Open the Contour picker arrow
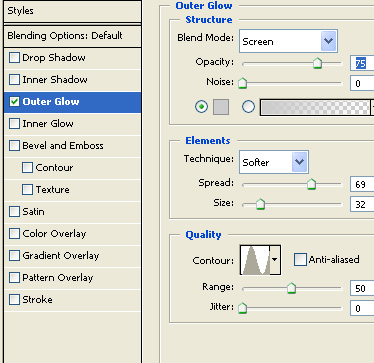374x363 pixels. click(x=275, y=260)
